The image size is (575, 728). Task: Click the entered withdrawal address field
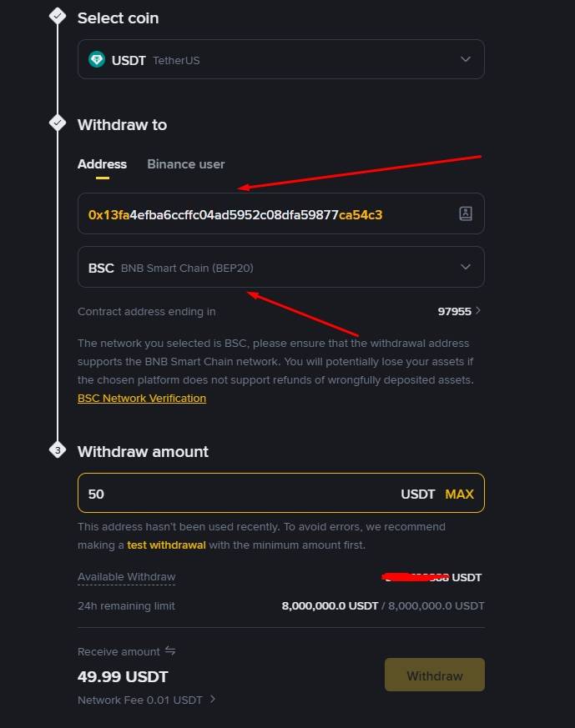tap(250, 213)
